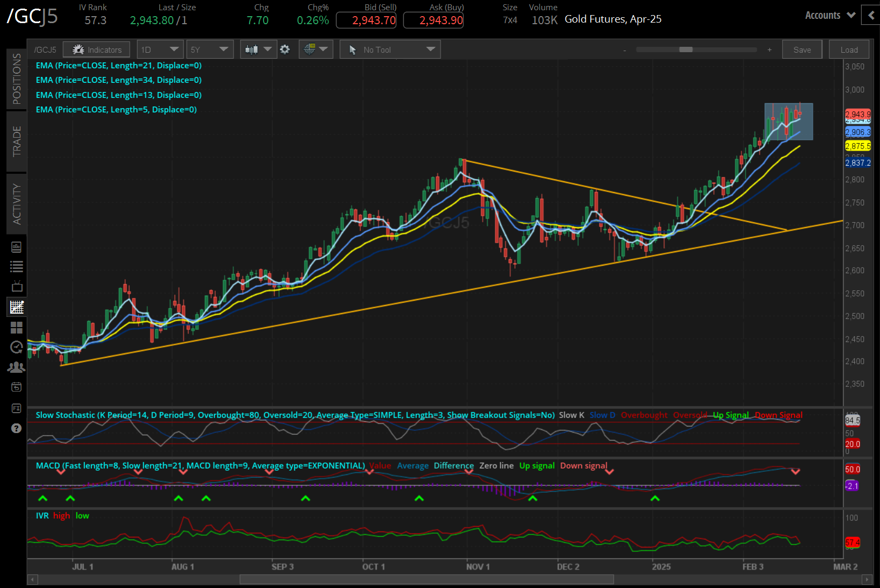Expand the candlestick chart type dropdown
The width and height of the screenshot is (880, 588).
pyautogui.click(x=258, y=49)
